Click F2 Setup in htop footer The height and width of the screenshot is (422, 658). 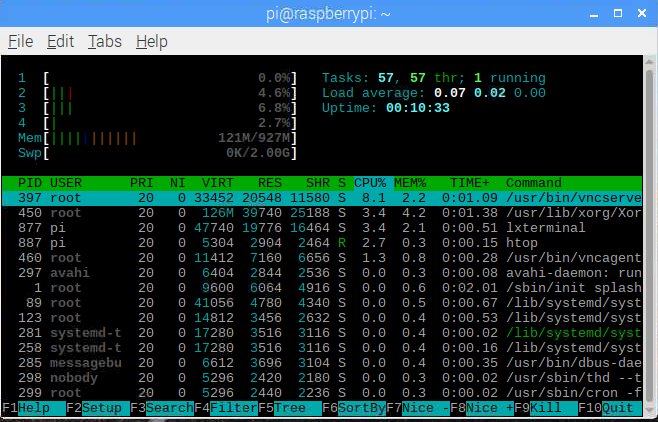(98, 408)
